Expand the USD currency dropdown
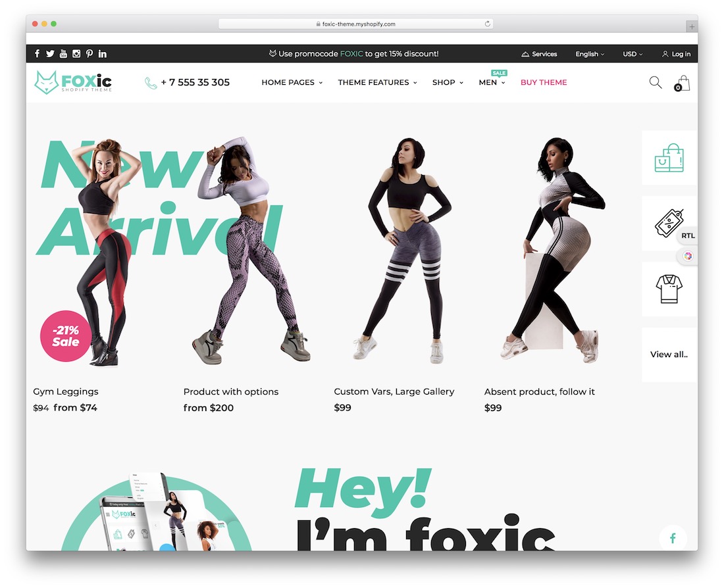This screenshot has width=724, height=588. coord(632,54)
